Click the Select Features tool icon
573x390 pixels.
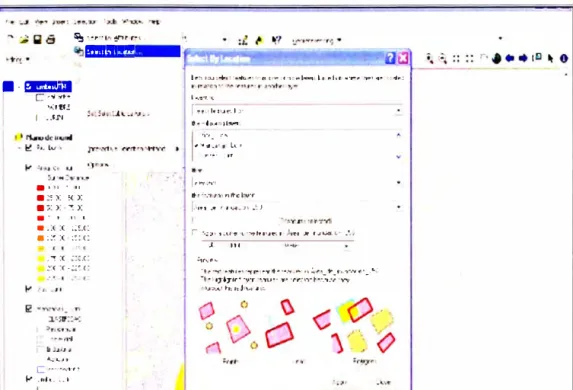[537, 58]
